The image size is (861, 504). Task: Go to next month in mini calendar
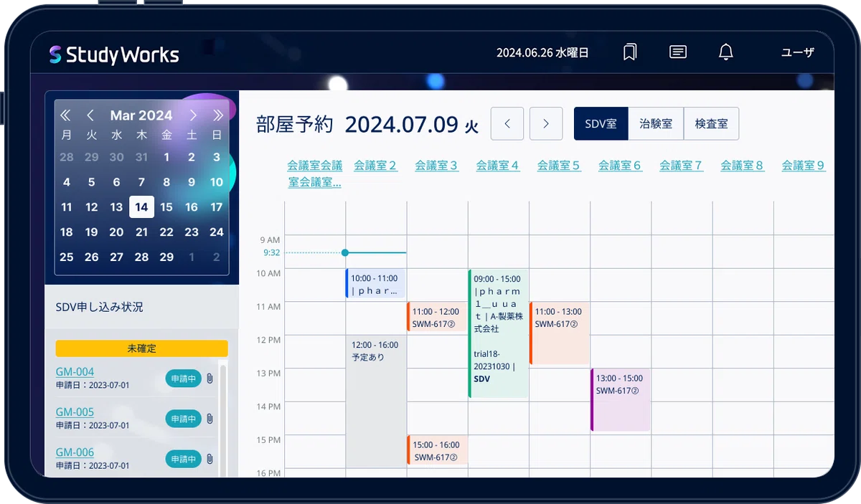point(193,115)
